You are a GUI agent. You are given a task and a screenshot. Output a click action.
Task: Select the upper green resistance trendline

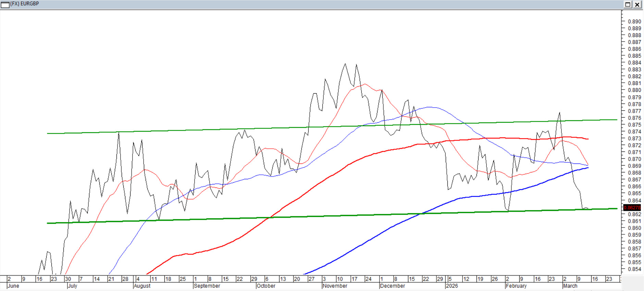[206, 130]
